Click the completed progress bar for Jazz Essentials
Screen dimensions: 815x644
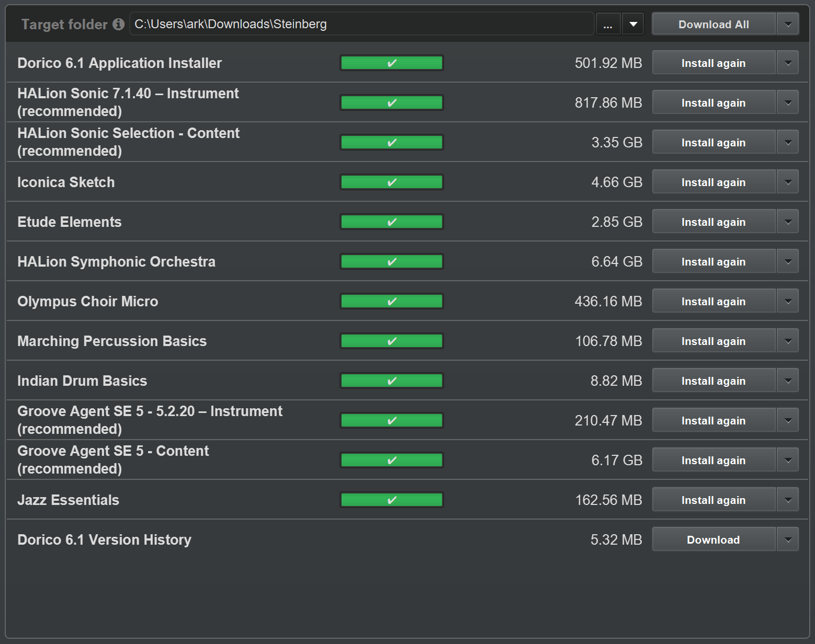tap(392, 500)
